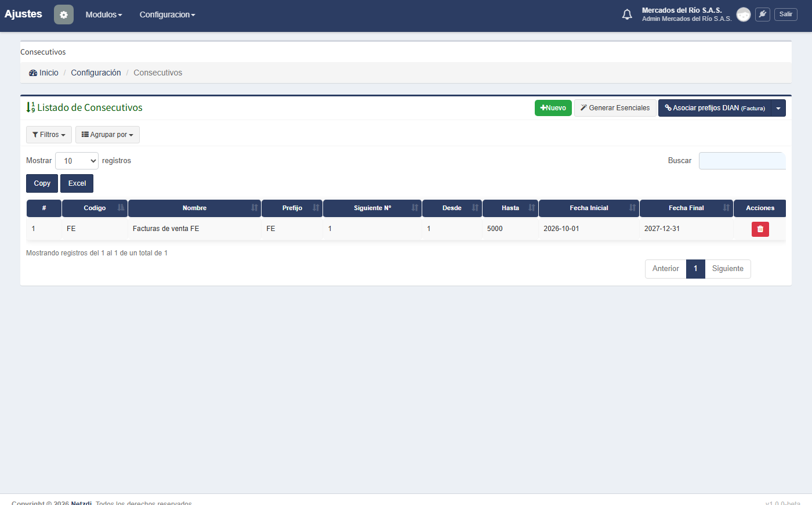Sort the table by Codigo column
812x505 pixels.
coord(95,208)
